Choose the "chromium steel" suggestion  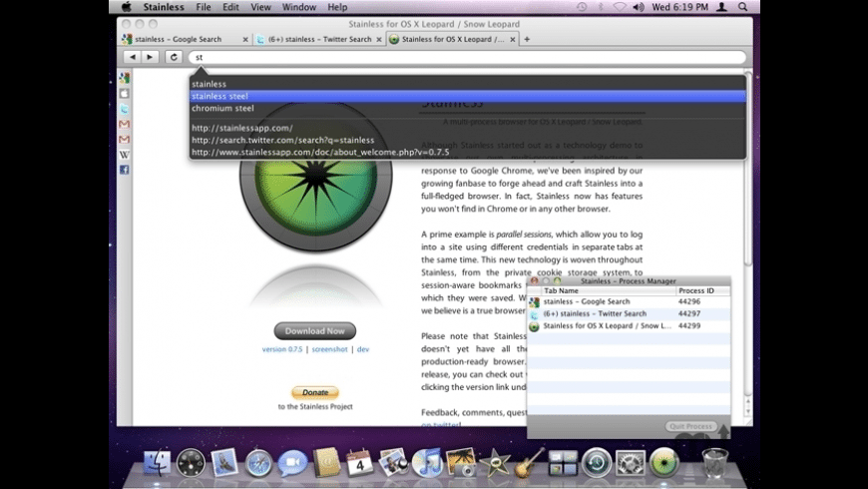pyautogui.click(x=468, y=109)
